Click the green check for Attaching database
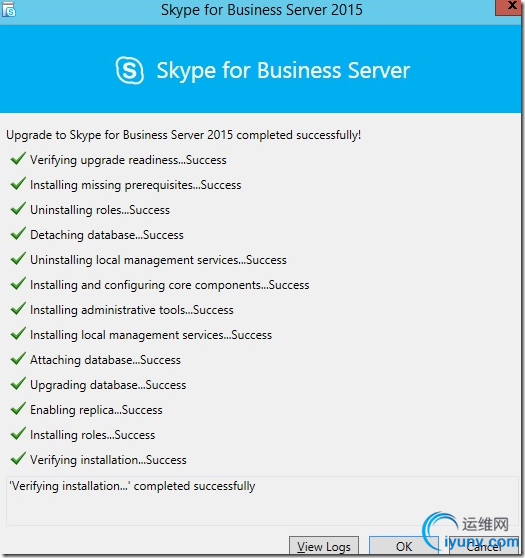The image size is (525, 558). pyautogui.click(x=18, y=359)
